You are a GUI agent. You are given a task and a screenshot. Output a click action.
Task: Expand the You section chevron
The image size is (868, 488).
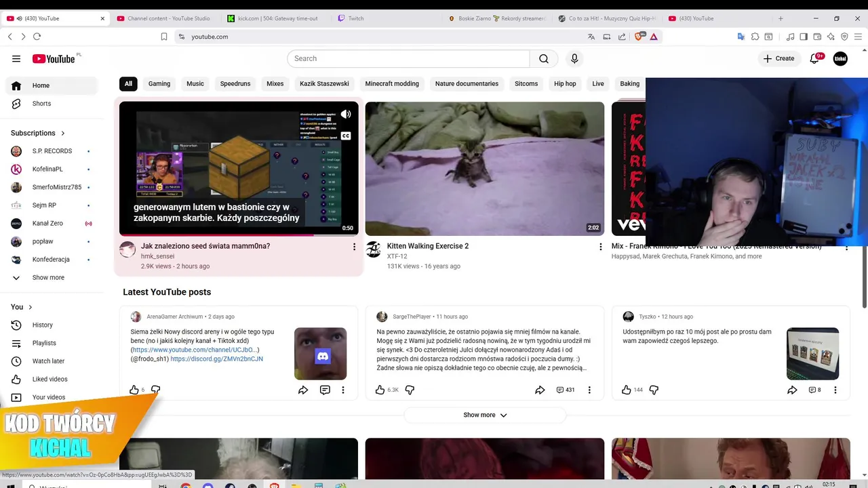pyautogui.click(x=31, y=307)
